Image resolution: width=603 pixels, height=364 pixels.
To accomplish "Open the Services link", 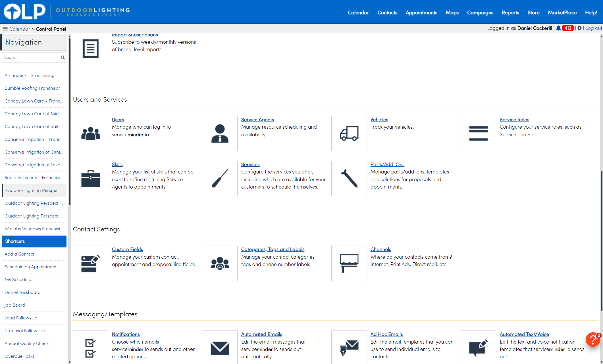I will pyautogui.click(x=250, y=164).
